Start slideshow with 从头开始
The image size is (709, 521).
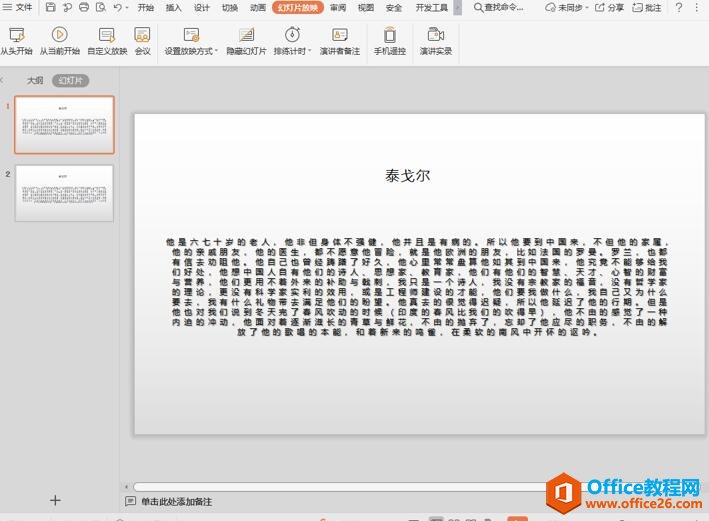[x=17, y=41]
